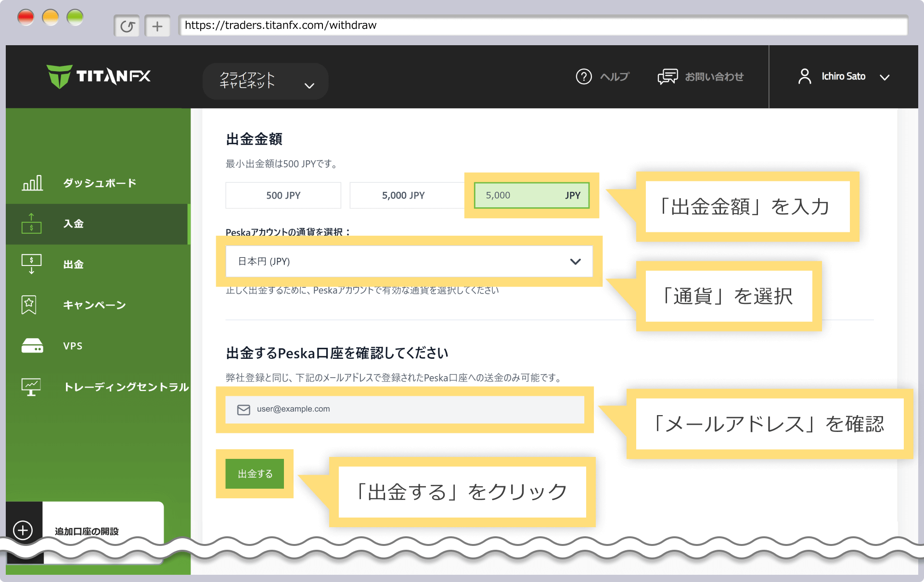The height and width of the screenshot is (582, 924).
Task: Open the Ichiro Sato account chevron
Action: pyautogui.click(x=885, y=77)
